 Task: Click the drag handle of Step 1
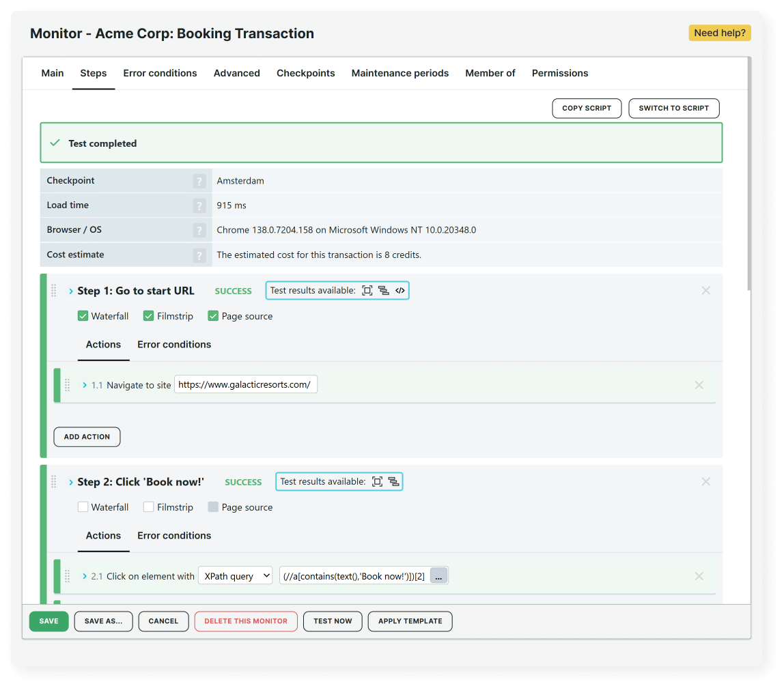[x=53, y=290]
